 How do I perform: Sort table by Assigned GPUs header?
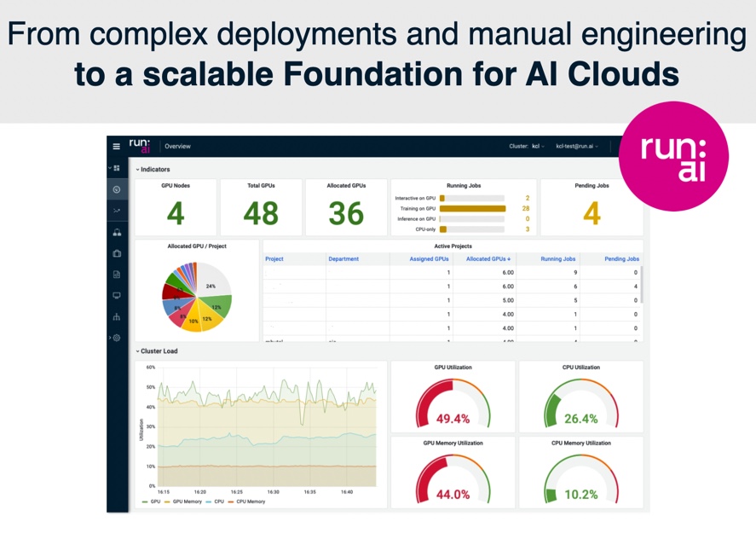pyautogui.click(x=429, y=259)
